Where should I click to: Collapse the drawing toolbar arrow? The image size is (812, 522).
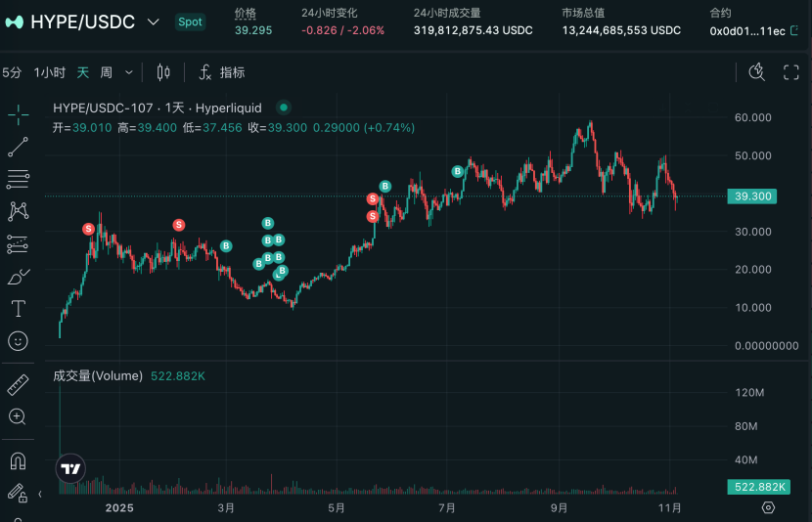pyautogui.click(x=40, y=494)
